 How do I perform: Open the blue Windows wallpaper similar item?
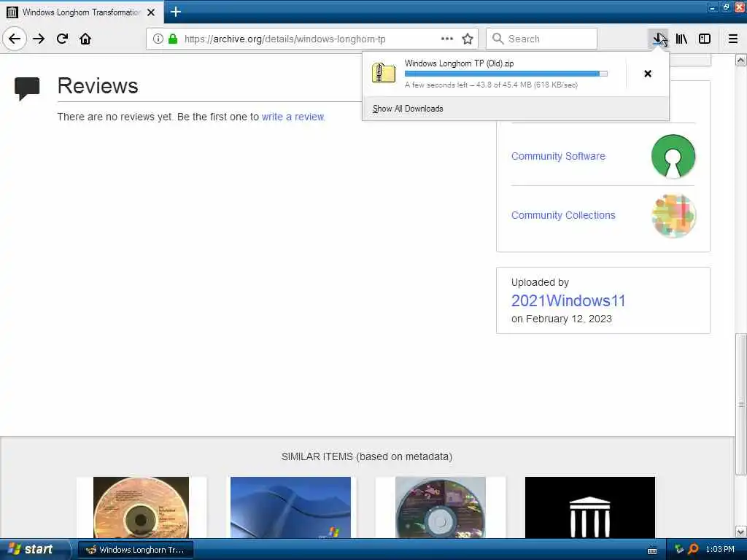tap(290, 507)
